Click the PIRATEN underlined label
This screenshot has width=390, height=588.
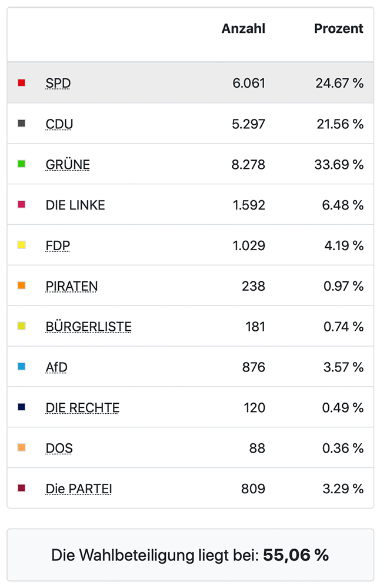(71, 286)
